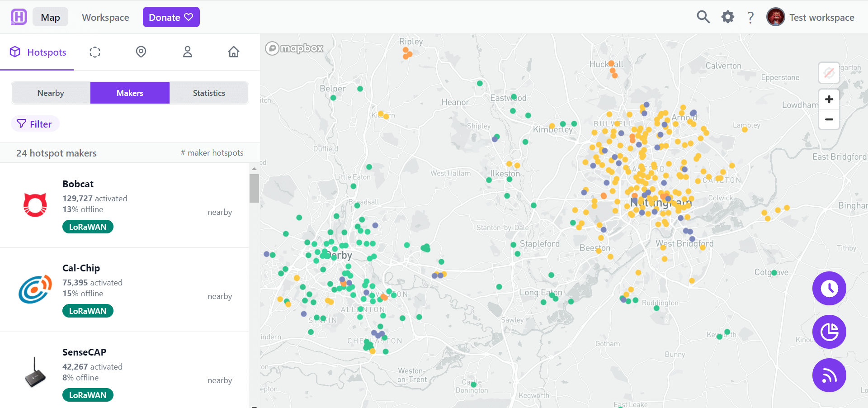Open the Workspace menu item

pos(105,17)
